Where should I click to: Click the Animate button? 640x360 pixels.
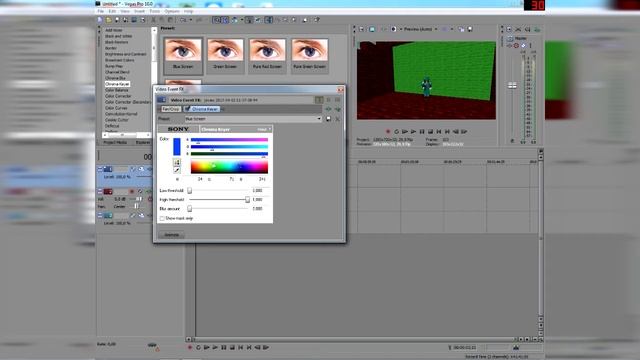click(x=171, y=235)
